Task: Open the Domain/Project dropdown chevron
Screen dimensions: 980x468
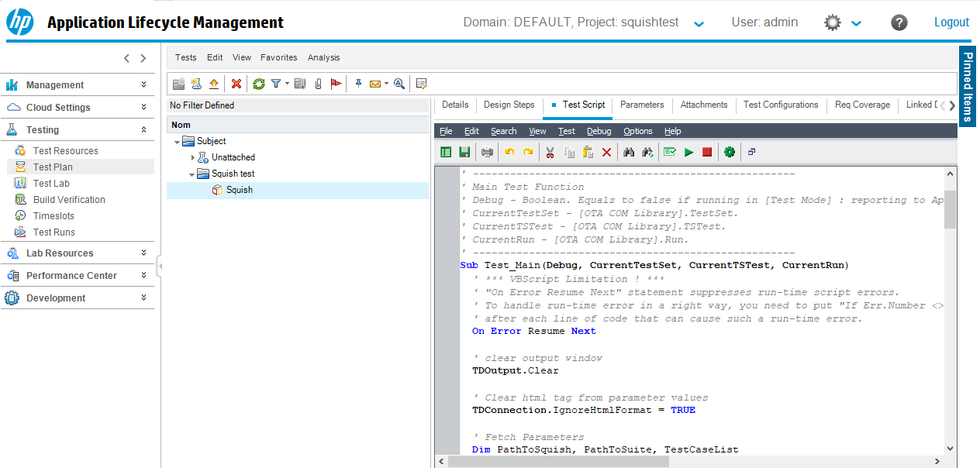Action: [x=699, y=24]
